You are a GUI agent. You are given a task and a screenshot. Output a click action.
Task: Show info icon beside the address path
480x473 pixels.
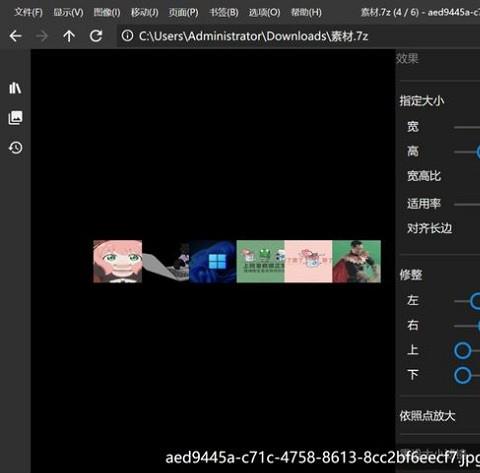tap(127, 36)
